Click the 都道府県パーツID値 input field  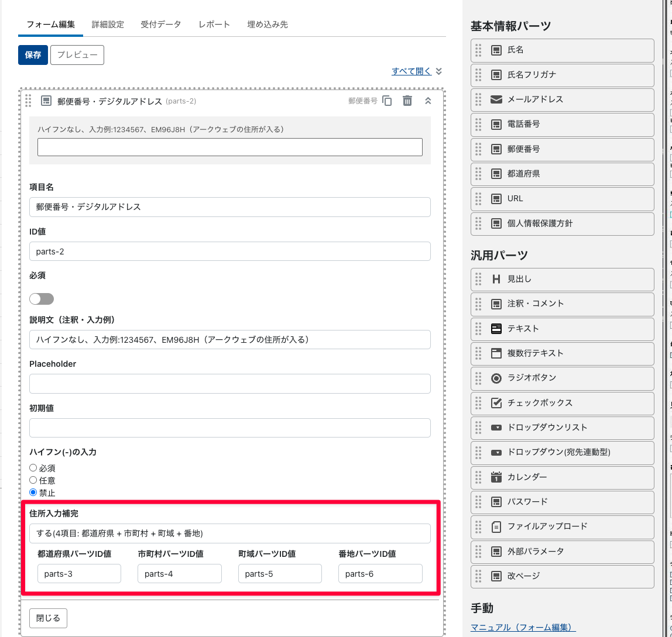[79, 574]
